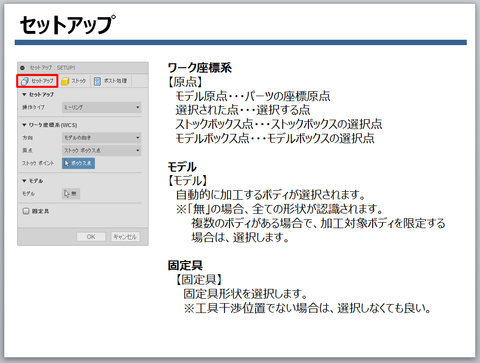Image resolution: width=480 pixels, height=363 pixels.
Task: Switch to the ストック tab
Action: pyautogui.click(x=74, y=81)
